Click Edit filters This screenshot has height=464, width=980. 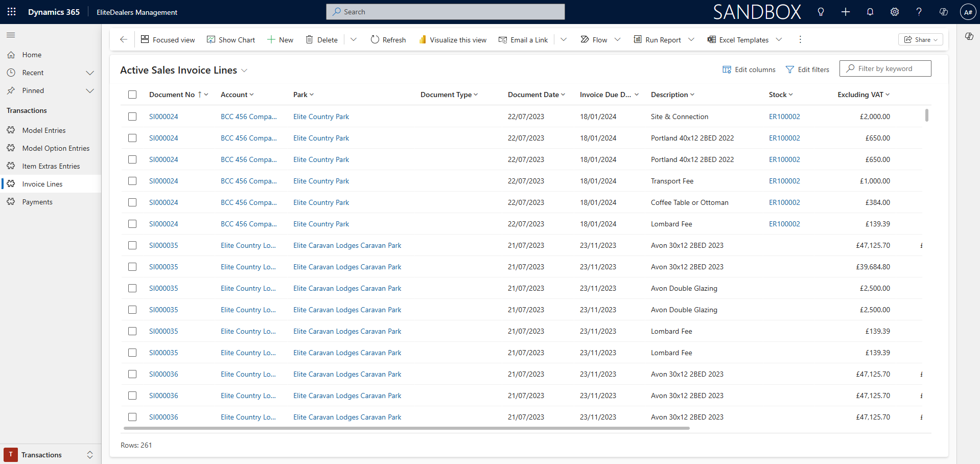807,69
